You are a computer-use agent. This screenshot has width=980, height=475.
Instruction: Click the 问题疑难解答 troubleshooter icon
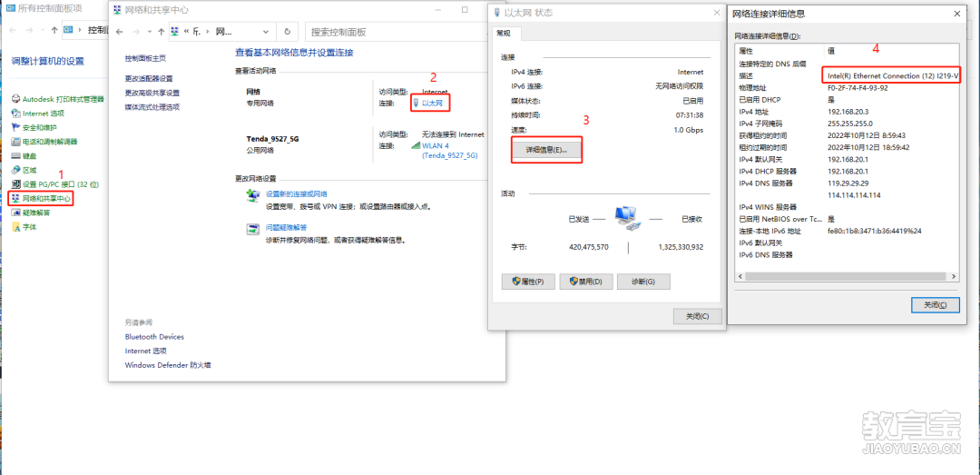252,230
